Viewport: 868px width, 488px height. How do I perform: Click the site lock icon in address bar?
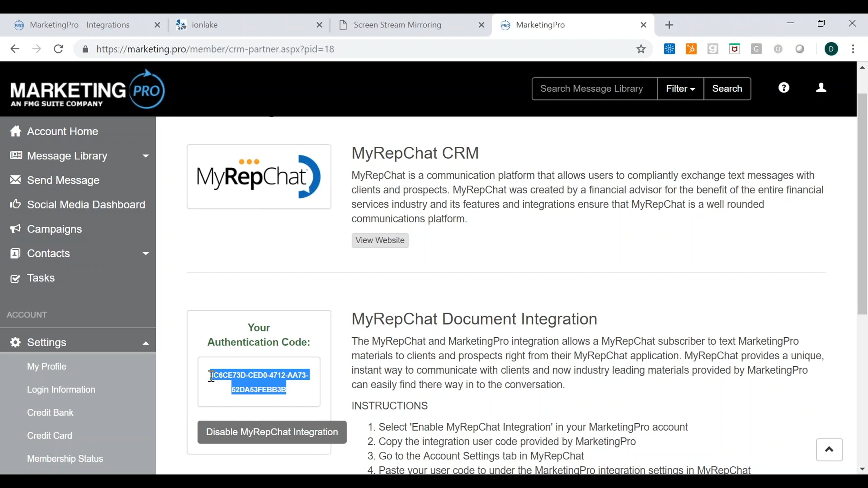(85, 49)
